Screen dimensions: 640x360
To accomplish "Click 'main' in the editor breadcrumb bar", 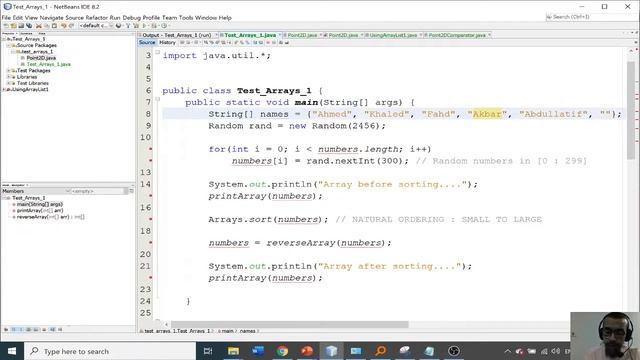I will pos(227,331).
